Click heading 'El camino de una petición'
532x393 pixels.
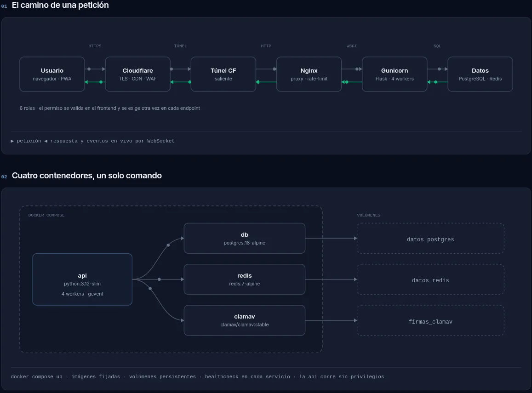[x=60, y=5]
